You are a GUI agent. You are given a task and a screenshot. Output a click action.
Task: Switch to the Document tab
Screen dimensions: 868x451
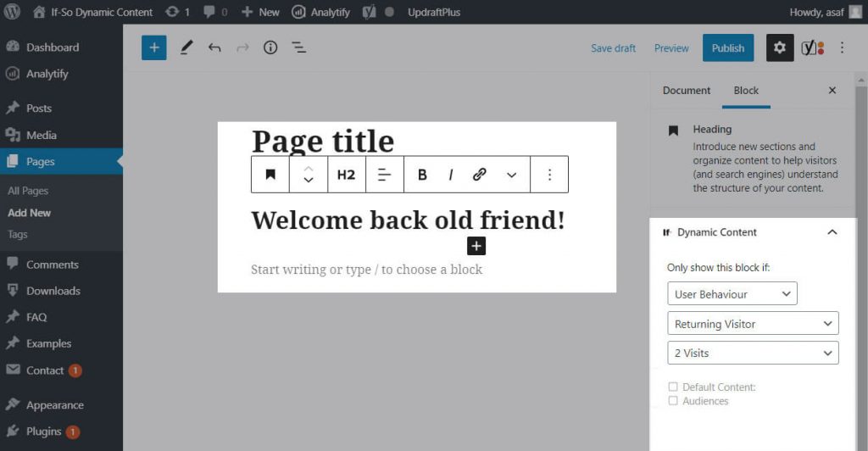(687, 90)
